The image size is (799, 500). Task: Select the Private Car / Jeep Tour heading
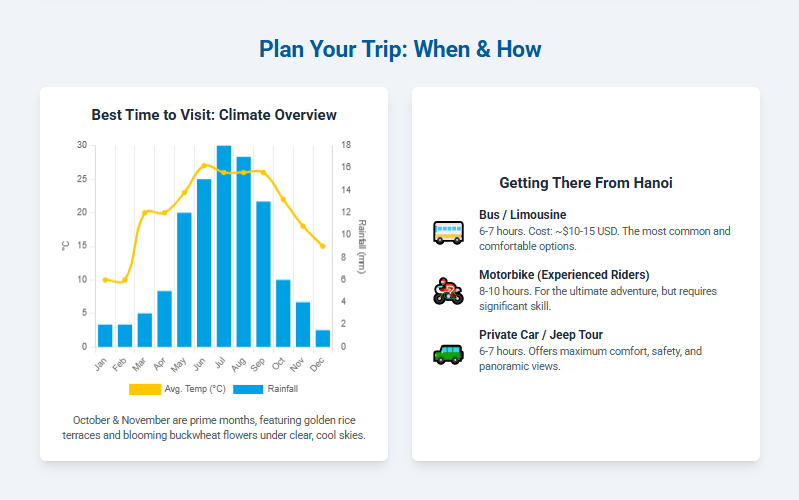[x=541, y=335]
